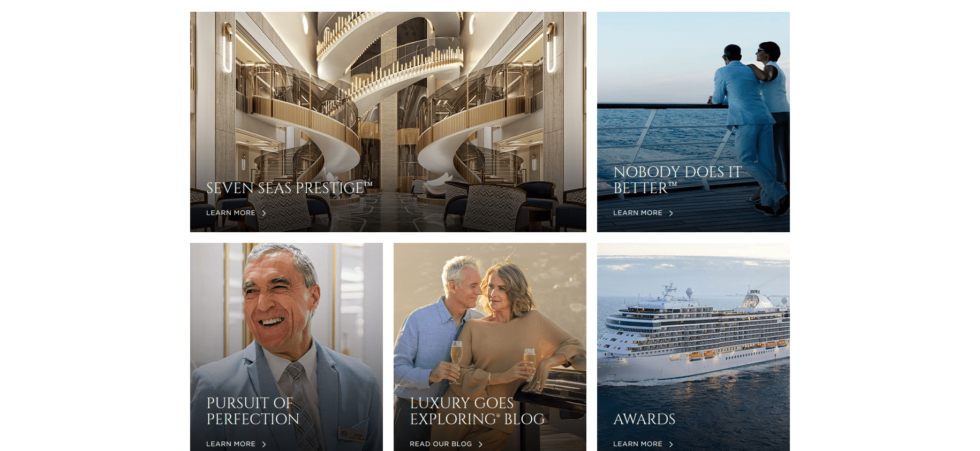Click the chevron arrow next to Seven Seas Prestige Learn More
The image size is (980, 451).
click(264, 213)
